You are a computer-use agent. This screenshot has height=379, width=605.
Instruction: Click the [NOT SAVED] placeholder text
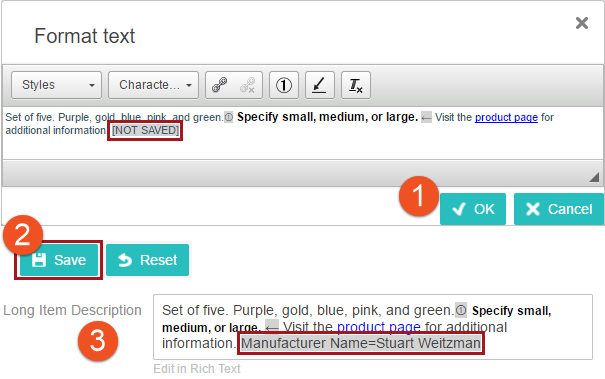click(x=145, y=130)
